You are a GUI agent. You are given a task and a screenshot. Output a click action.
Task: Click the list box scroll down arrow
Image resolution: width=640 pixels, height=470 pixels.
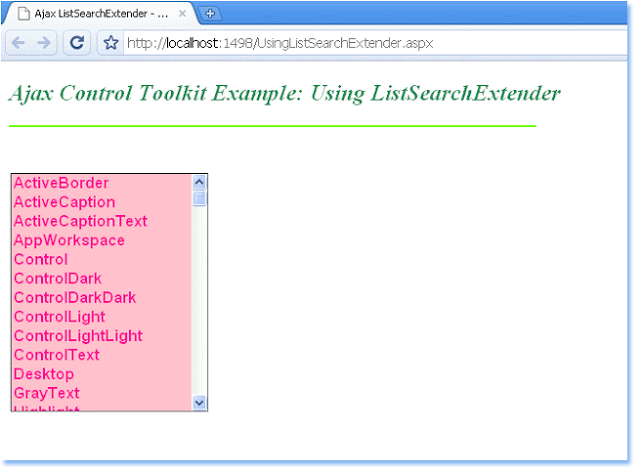click(199, 403)
